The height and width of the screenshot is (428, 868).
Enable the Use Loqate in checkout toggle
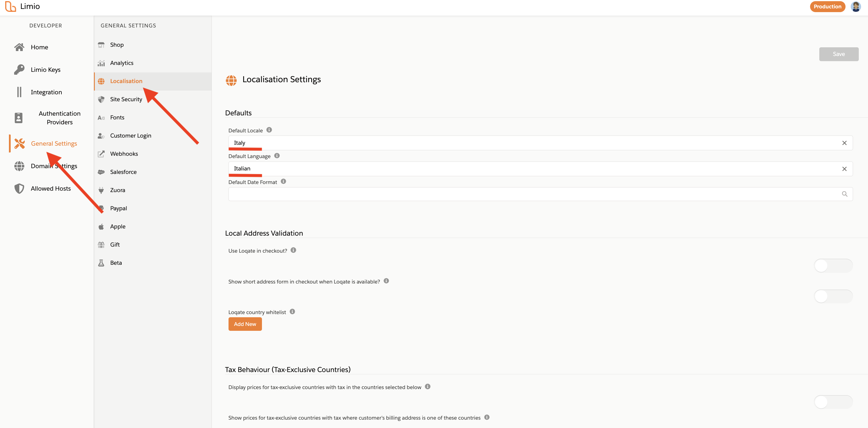pyautogui.click(x=833, y=266)
